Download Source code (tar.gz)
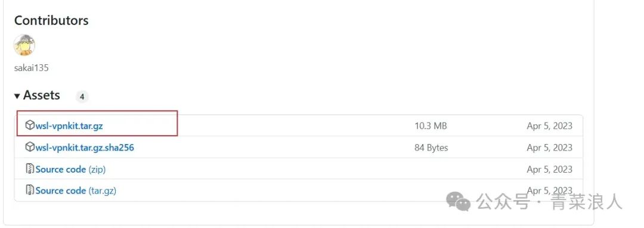 (76, 190)
